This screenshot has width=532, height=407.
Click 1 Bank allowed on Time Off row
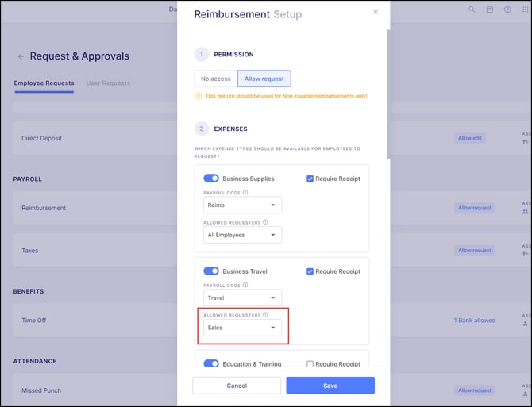point(475,321)
